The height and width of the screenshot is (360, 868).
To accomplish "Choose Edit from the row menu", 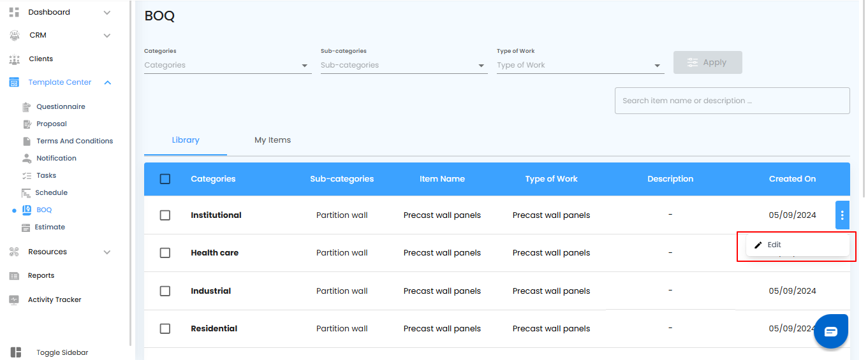I will click(x=774, y=245).
